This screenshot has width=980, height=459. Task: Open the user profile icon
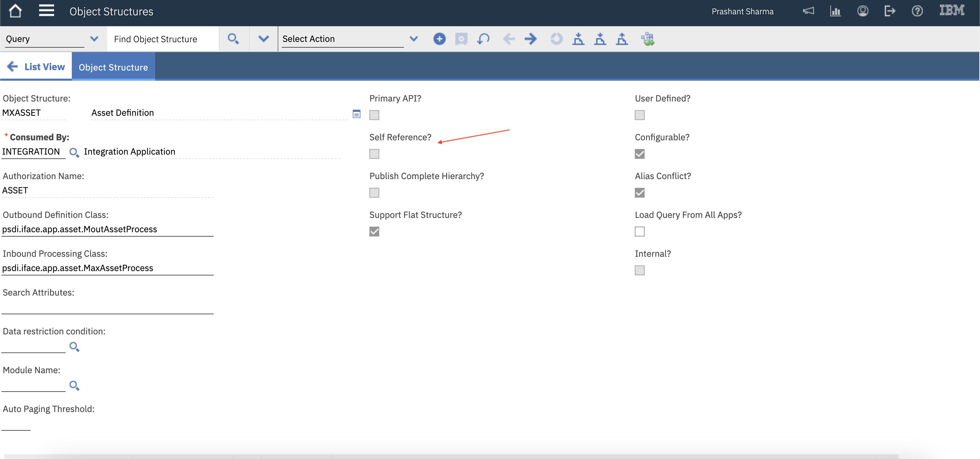coord(863,11)
